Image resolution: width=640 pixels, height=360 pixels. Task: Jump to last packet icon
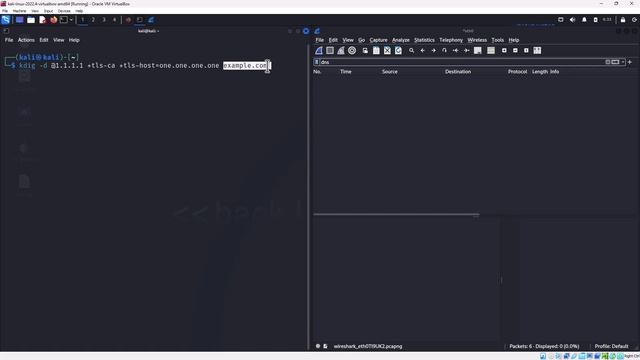pyautogui.click(x=467, y=51)
